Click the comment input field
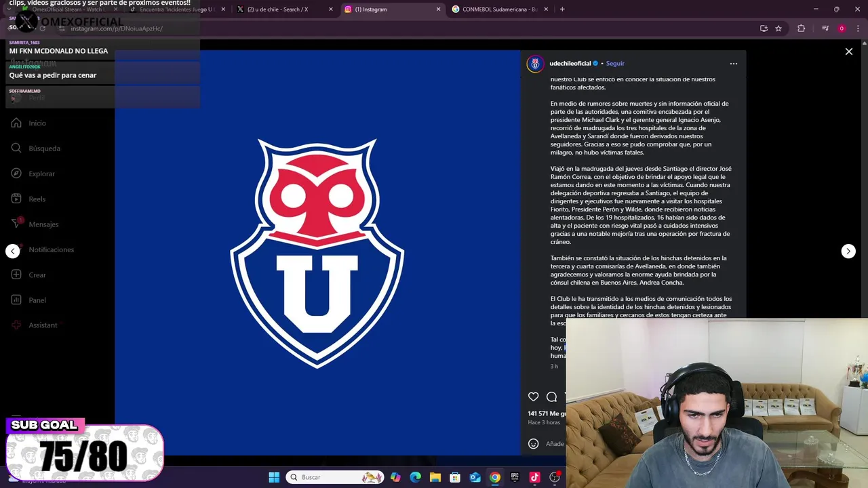868x488 pixels. coord(555,444)
